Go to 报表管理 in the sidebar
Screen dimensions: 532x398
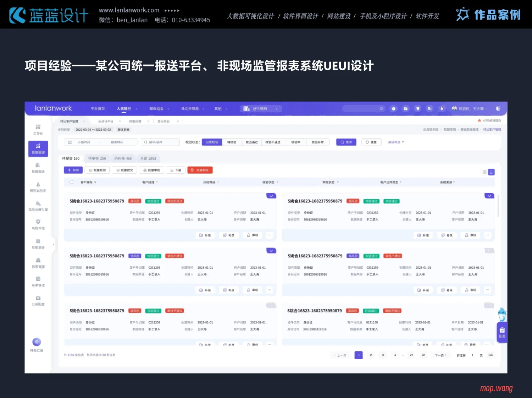click(38, 263)
